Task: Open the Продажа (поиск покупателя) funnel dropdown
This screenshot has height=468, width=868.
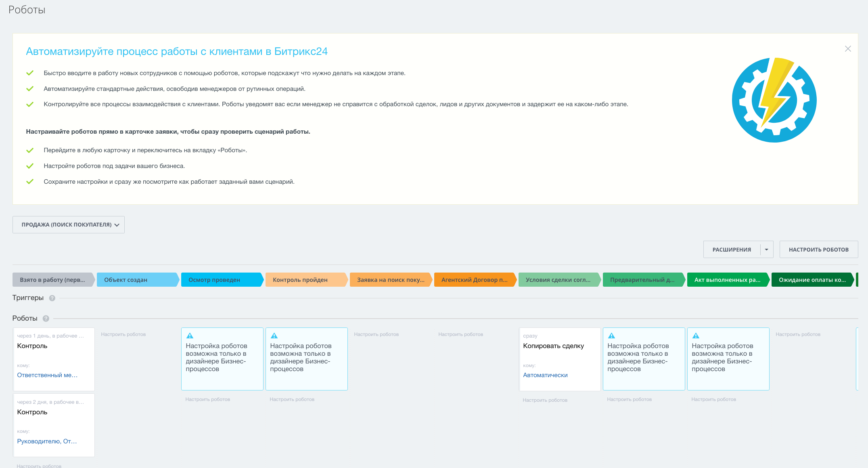Action: tap(69, 225)
